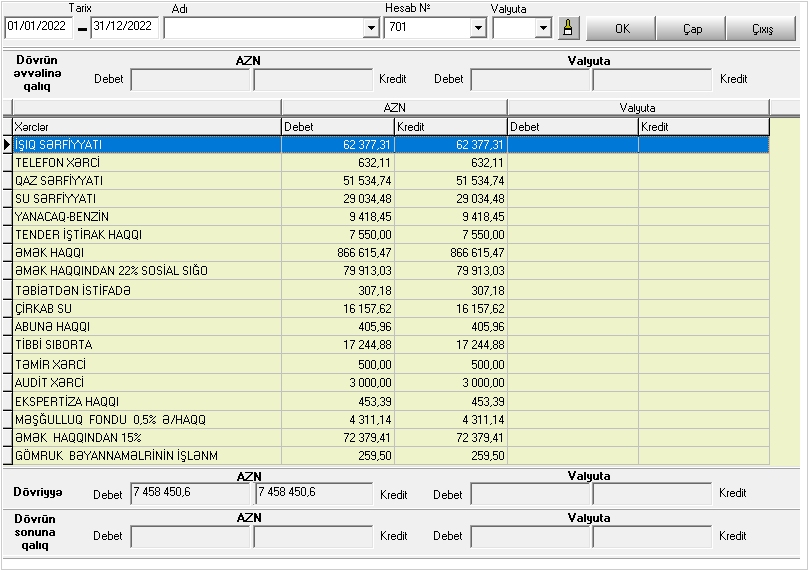Open the Adı dropdown list
The height and width of the screenshot is (570, 808).
371,28
